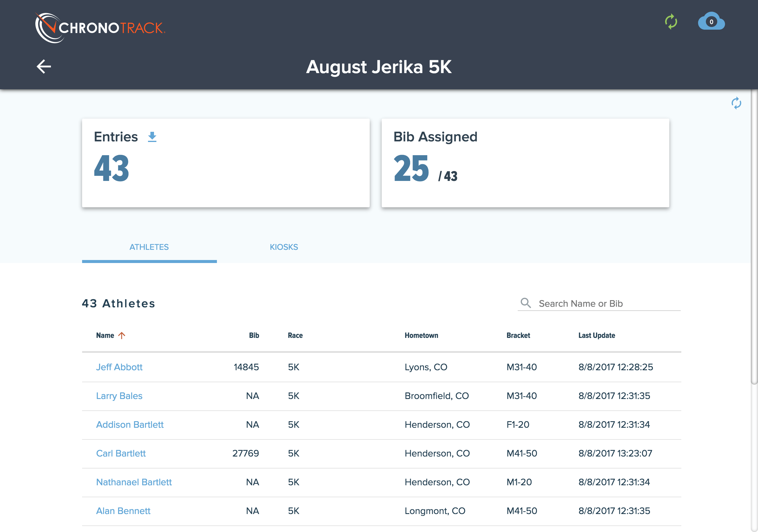Sort the table by Bib column
Image resolution: width=758 pixels, height=532 pixels.
(253, 335)
